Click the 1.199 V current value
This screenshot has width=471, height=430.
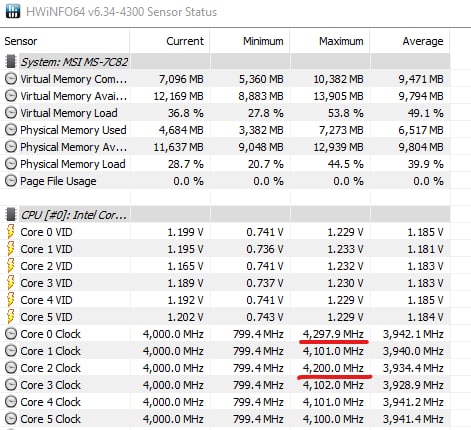pos(185,232)
